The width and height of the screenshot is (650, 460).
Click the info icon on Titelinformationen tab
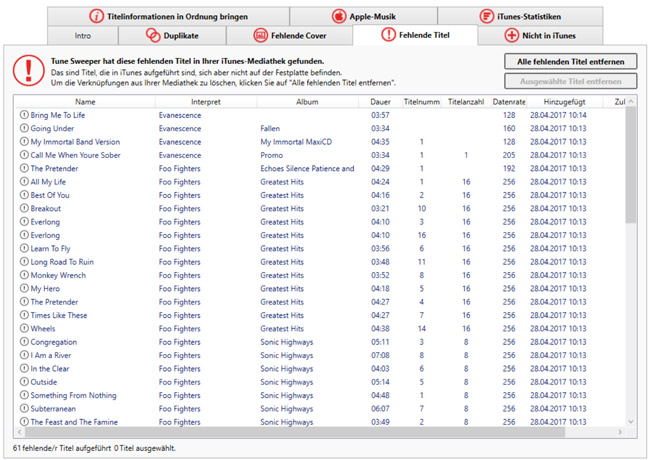point(97,17)
